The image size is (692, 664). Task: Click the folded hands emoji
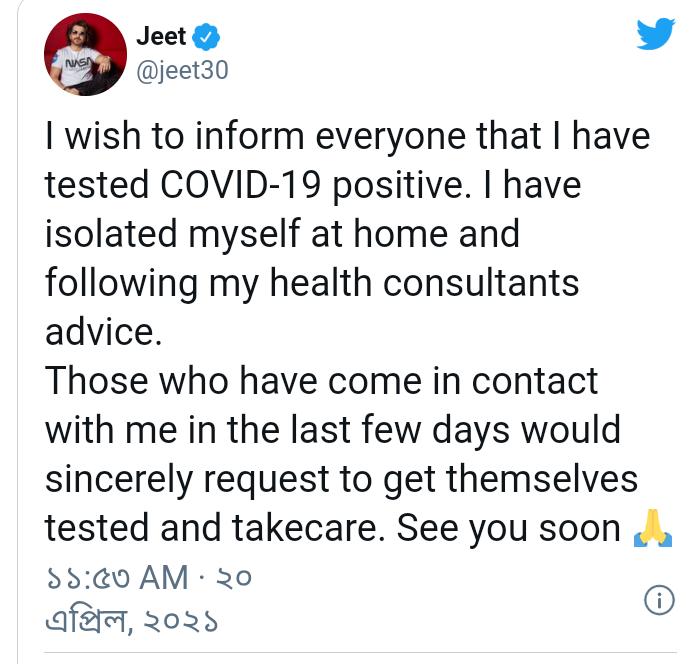[x=648, y=529]
